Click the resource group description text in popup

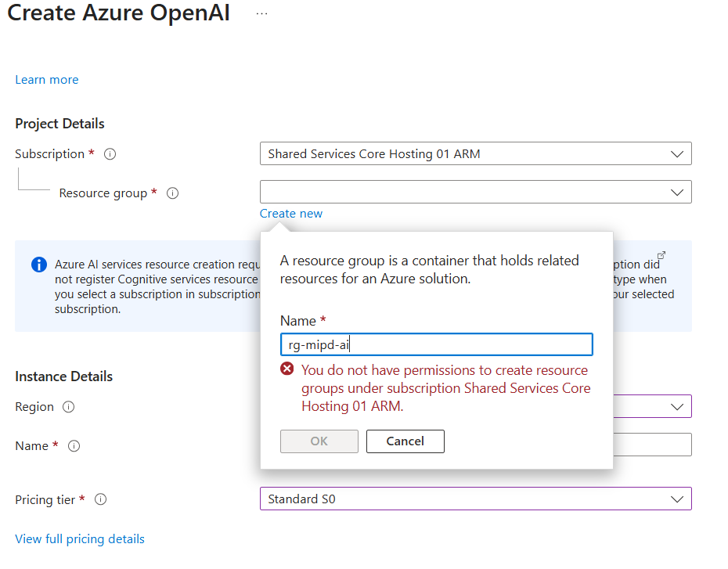(x=430, y=270)
